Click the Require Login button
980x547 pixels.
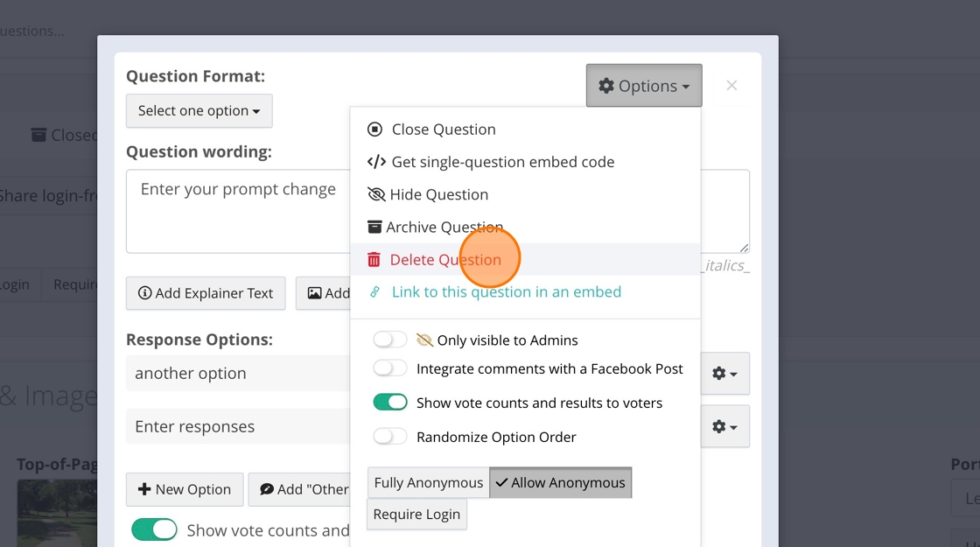tap(416, 515)
